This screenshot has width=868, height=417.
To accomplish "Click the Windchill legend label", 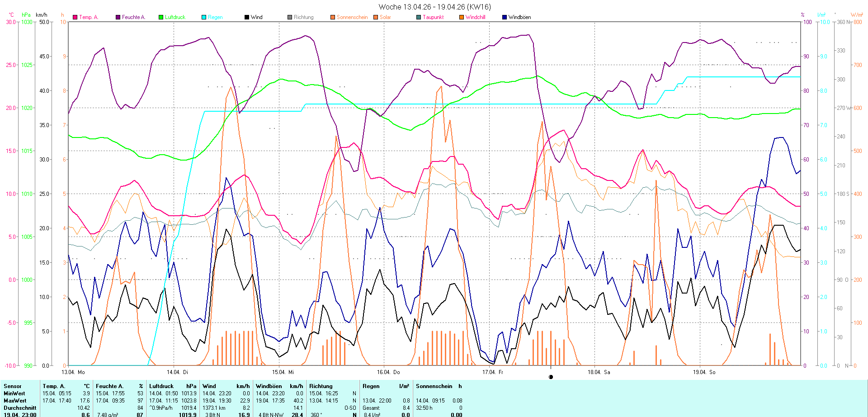I will [x=475, y=17].
